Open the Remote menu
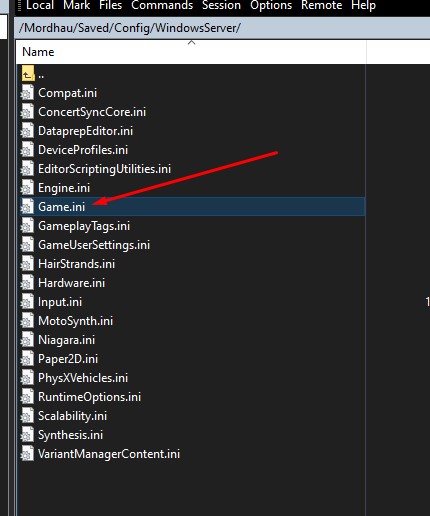Image resolution: width=430 pixels, height=516 pixels. [322, 5]
